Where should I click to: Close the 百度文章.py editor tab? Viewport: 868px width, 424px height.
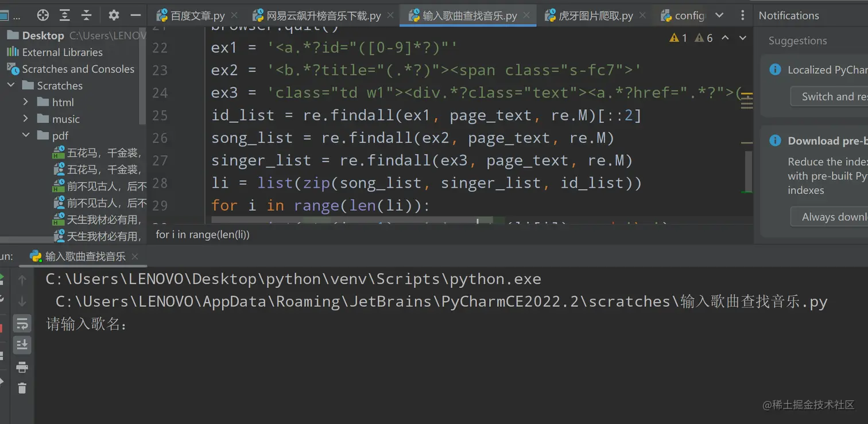[235, 16]
